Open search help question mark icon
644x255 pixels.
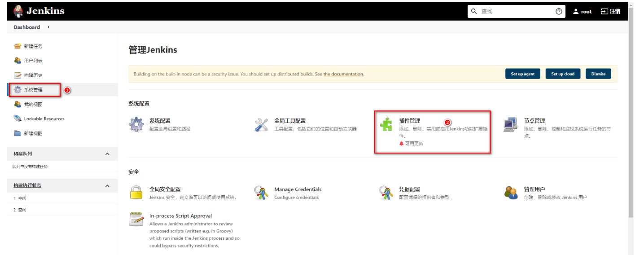click(x=559, y=12)
